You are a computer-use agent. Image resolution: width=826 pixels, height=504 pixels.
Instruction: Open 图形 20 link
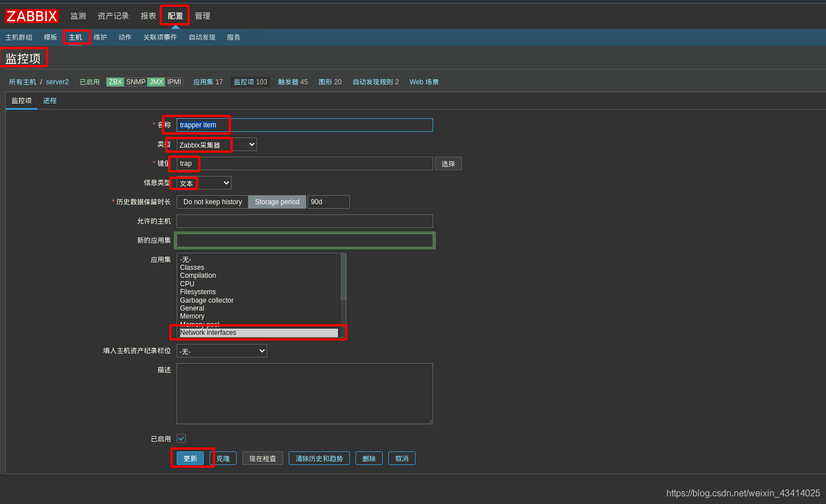330,82
